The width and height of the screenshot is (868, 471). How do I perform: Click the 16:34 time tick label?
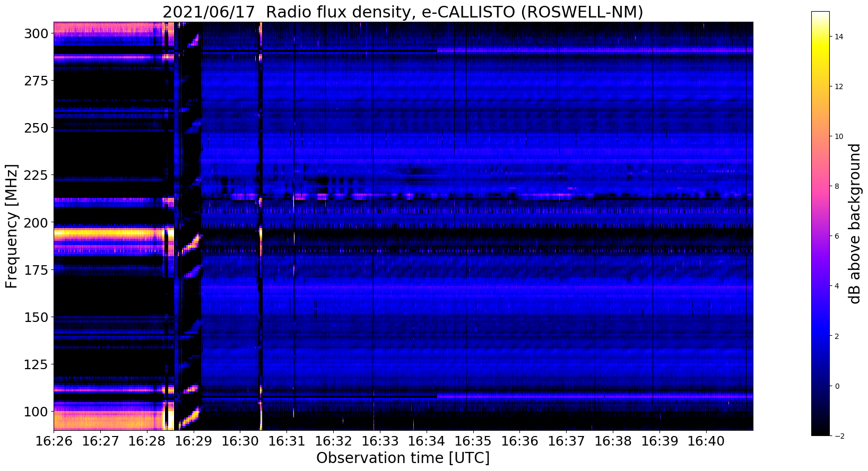point(427,441)
